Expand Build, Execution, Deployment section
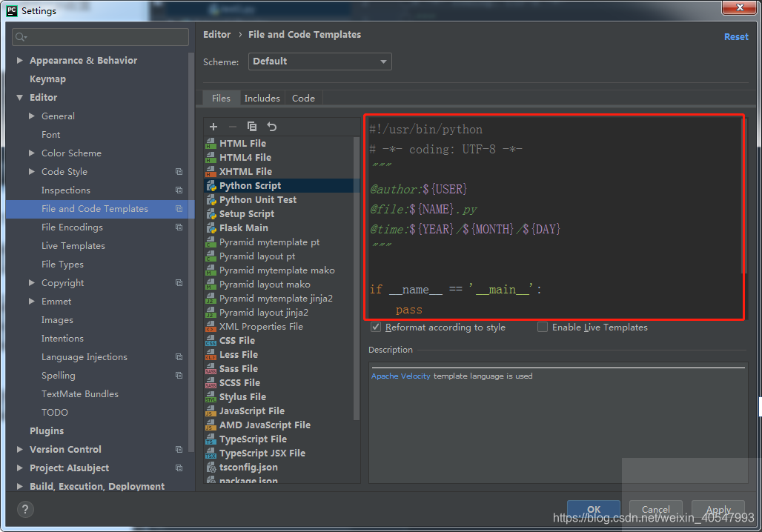 [20, 486]
